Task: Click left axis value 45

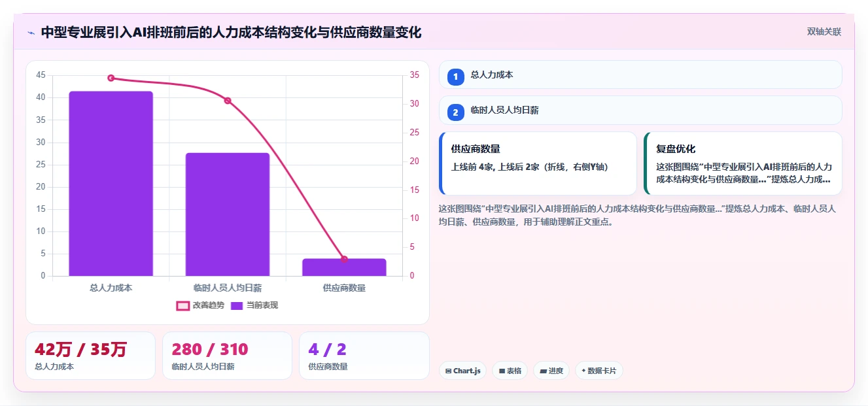Action: (41, 75)
